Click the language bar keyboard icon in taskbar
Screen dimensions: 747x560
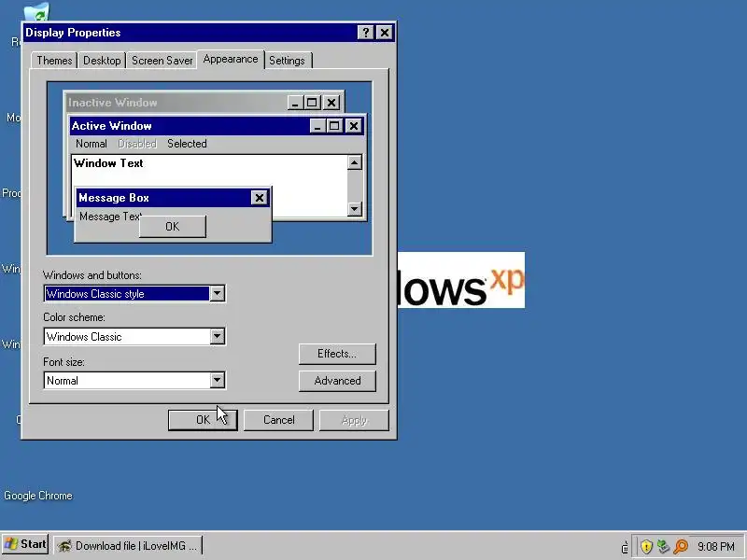coord(625,547)
